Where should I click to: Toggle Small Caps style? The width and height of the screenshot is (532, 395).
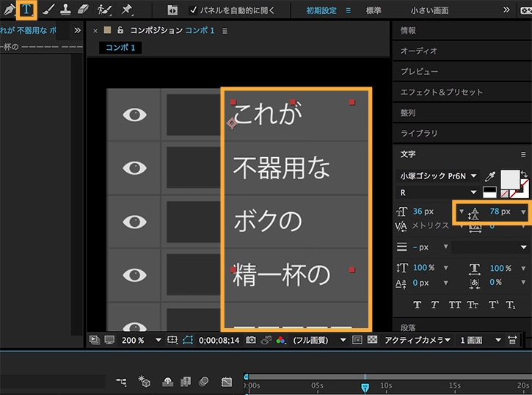(473, 305)
